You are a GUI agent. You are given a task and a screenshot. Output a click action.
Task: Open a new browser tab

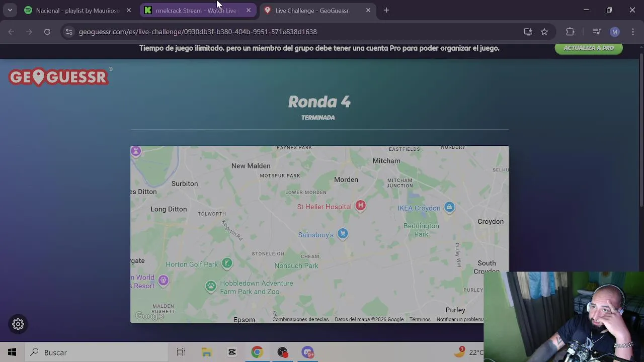[x=386, y=10]
